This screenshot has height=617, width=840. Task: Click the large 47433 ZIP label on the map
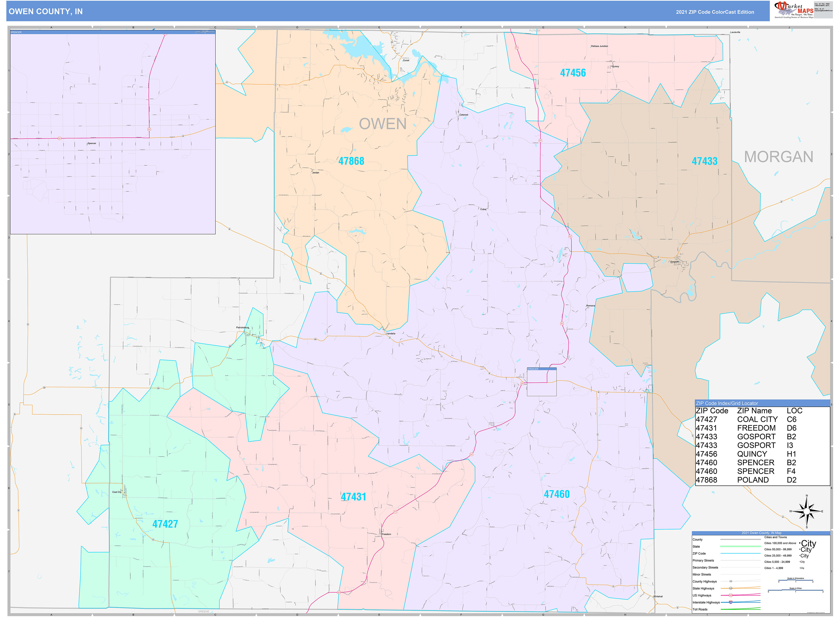coord(705,161)
